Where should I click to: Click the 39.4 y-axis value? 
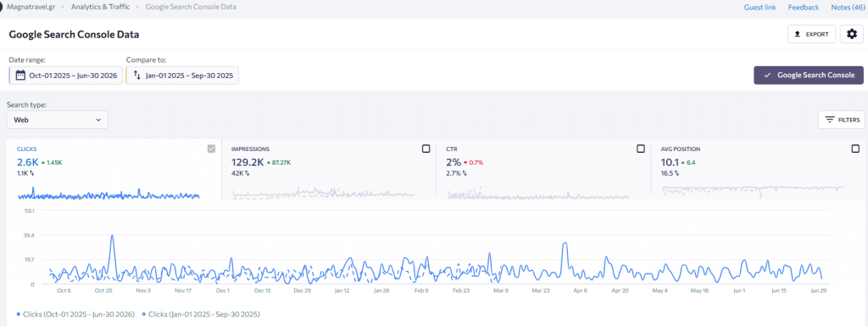(30, 235)
